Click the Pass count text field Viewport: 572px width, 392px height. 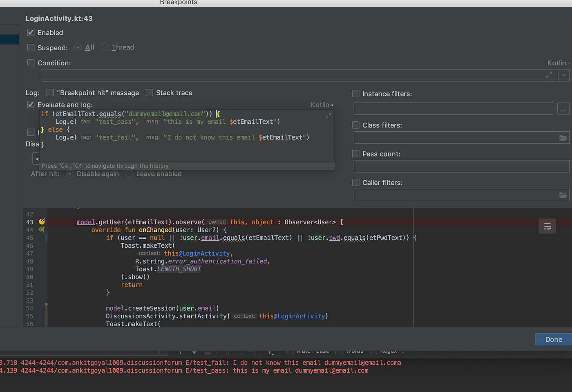[462, 166]
